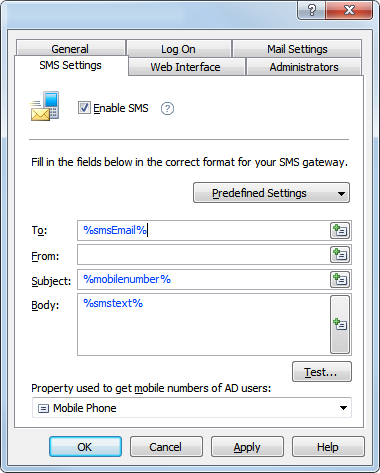Switch to the Log On tab
The image size is (380, 473).
pyautogui.click(x=179, y=49)
